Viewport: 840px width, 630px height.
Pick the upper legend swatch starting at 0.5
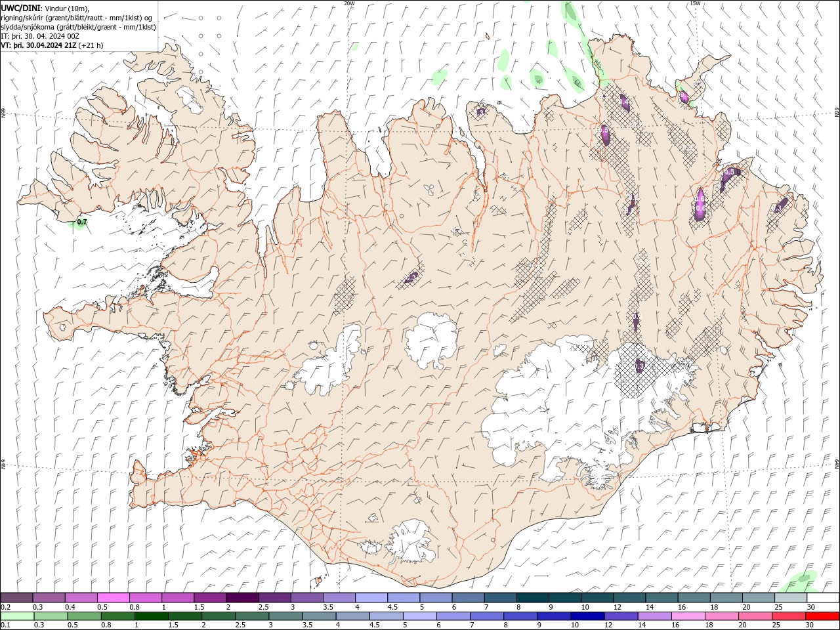point(113,597)
